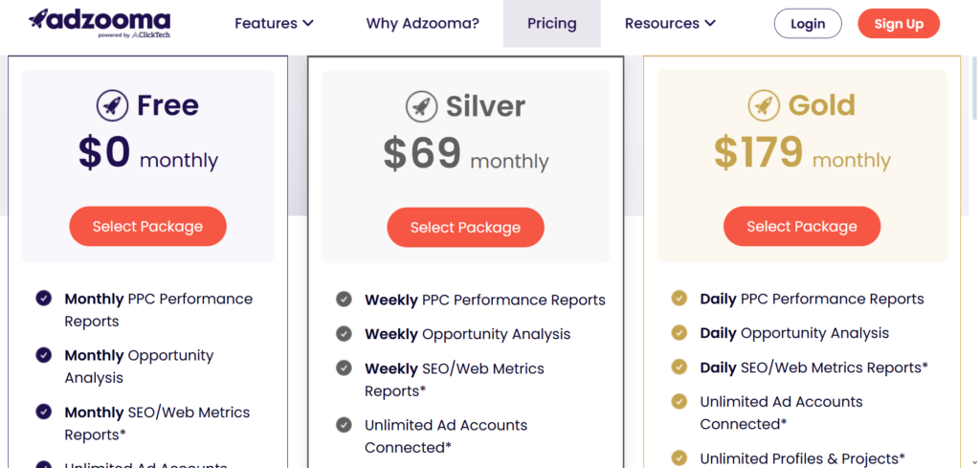Viewport: 980px width, 468px height.
Task: Click gold checkmark beside Daily PPC Performance Reports
Action: [x=679, y=299]
